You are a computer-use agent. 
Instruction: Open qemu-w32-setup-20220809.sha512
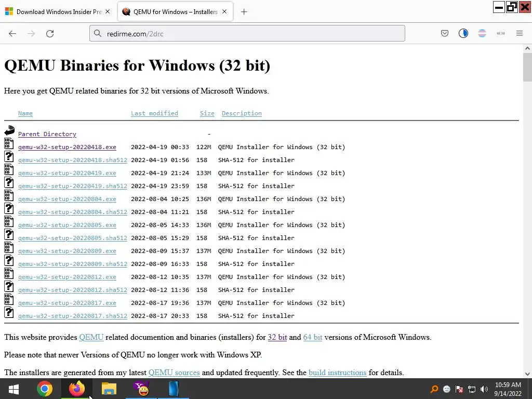pyautogui.click(x=73, y=264)
